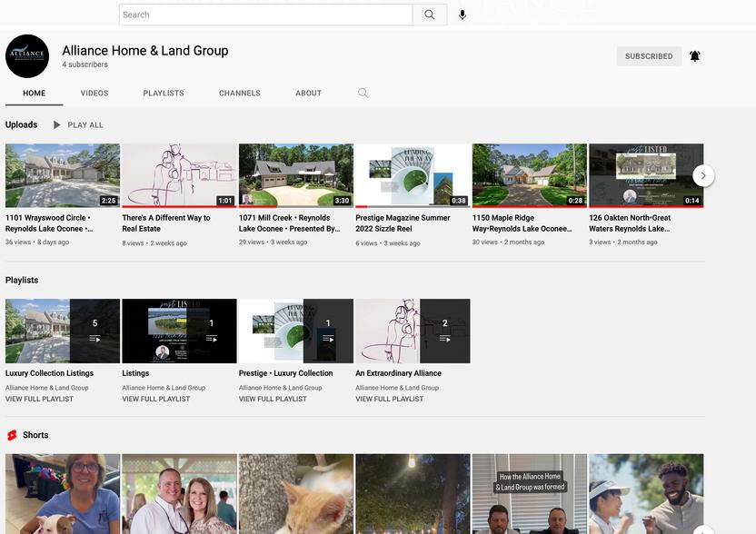
Task: Click the Shorts section heading
Action: (x=35, y=435)
